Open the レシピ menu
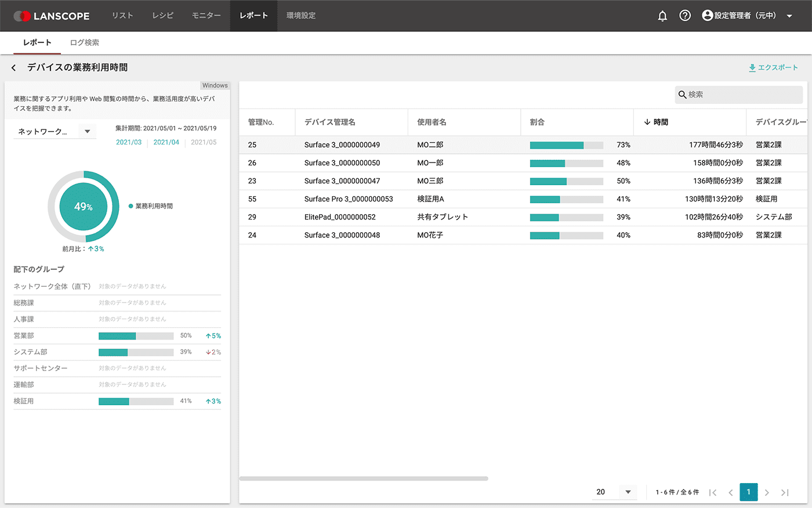The image size is (812, 508). point(163,16)
